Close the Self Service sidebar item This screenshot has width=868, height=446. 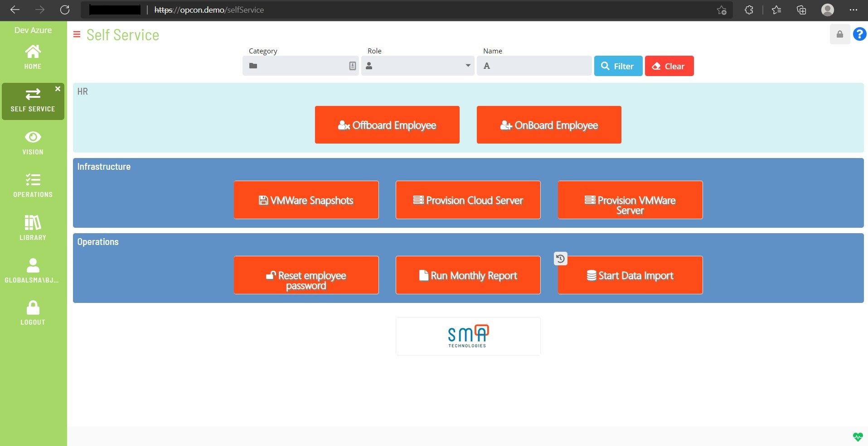(x=58, y=89)
